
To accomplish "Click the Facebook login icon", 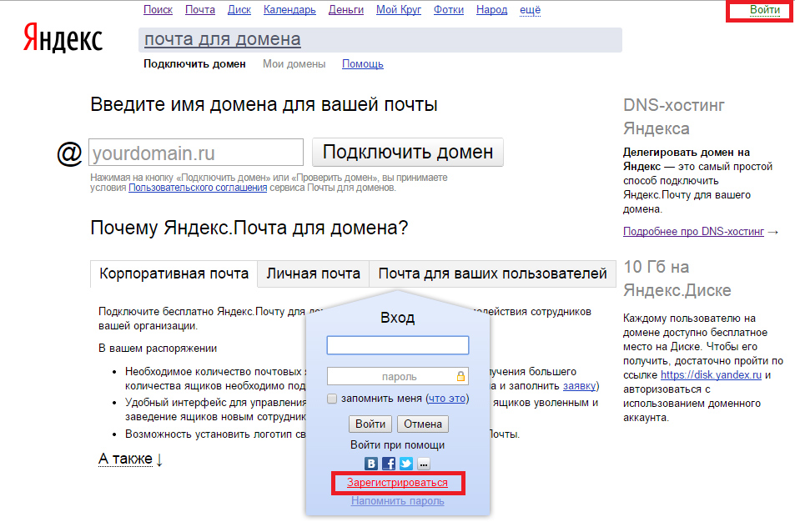I will click(x=389, y=464).
